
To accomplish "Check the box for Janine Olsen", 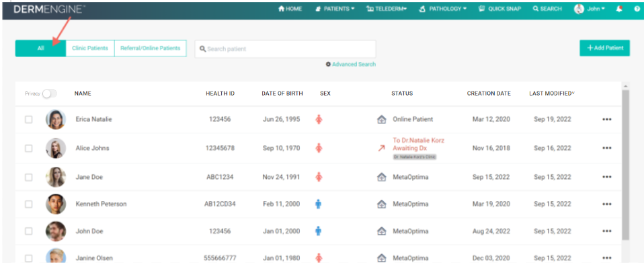I will pos(29,258).
